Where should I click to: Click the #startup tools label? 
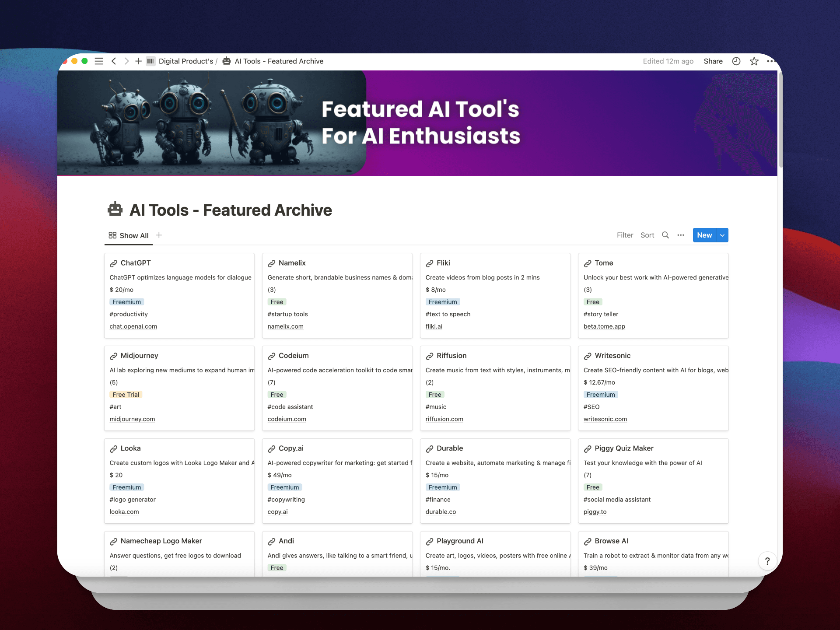[x=287, y=314]
